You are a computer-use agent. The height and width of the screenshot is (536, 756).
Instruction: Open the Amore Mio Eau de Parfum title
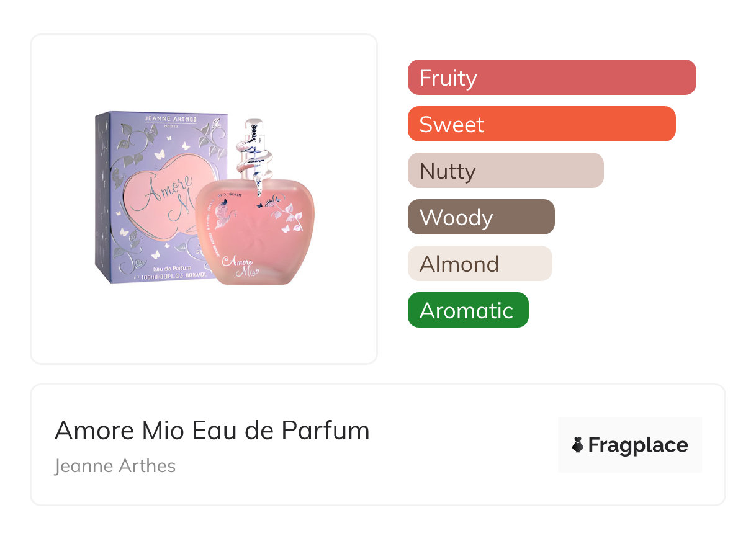pyautogui.click(x=212, y=431)
